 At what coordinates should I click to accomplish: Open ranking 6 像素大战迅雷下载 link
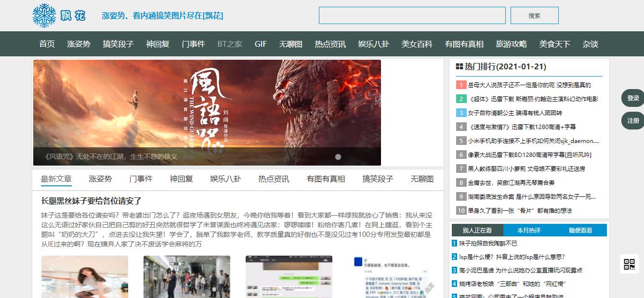[x=529, y=155]
